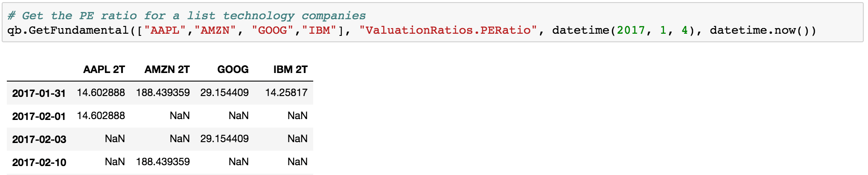Click the AAPL 2T column header
868x175 pixels.
104,70
